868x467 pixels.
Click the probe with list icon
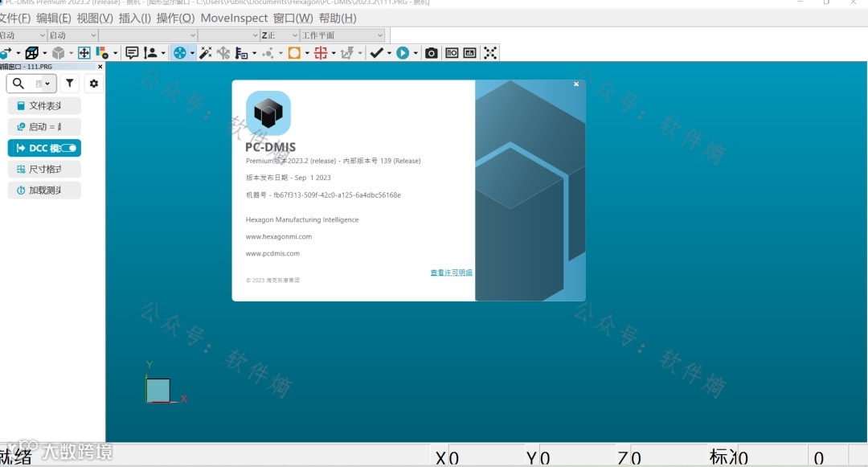pyautogui.click(x=241, y=53)
